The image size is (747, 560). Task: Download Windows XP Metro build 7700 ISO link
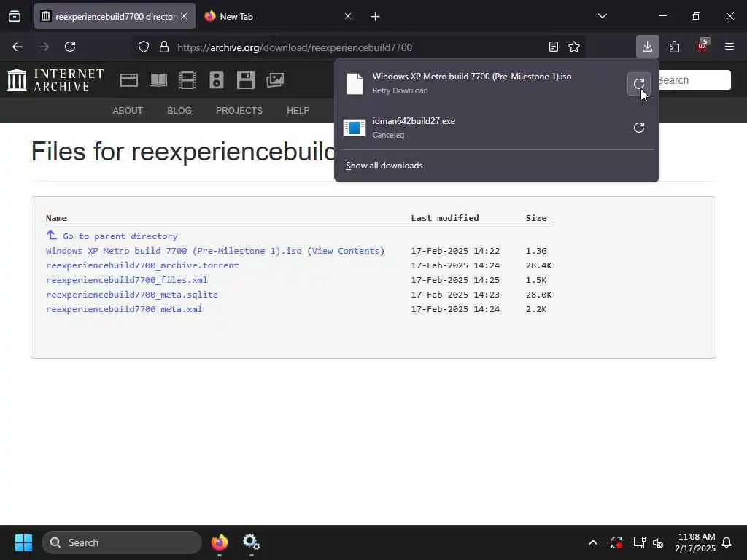(x=174, y=251)
